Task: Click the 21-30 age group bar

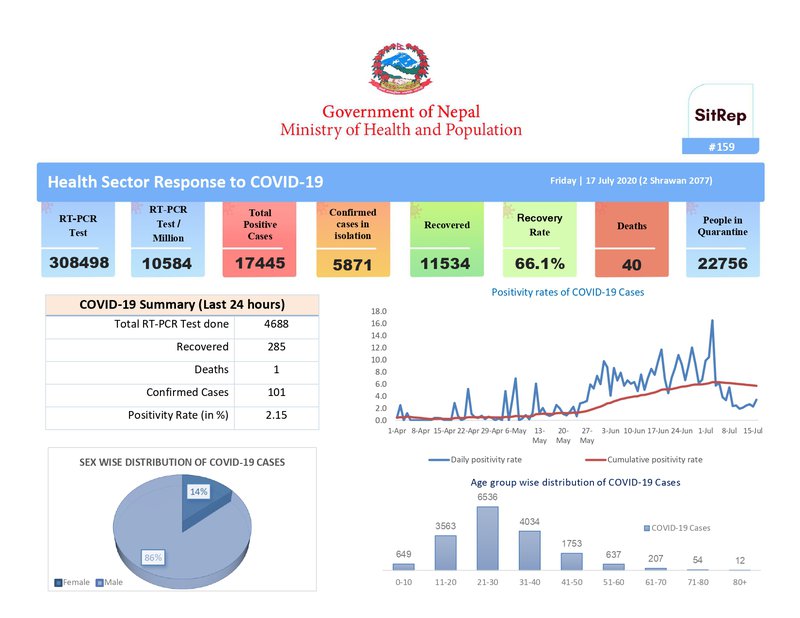Action: pos(487,538)
